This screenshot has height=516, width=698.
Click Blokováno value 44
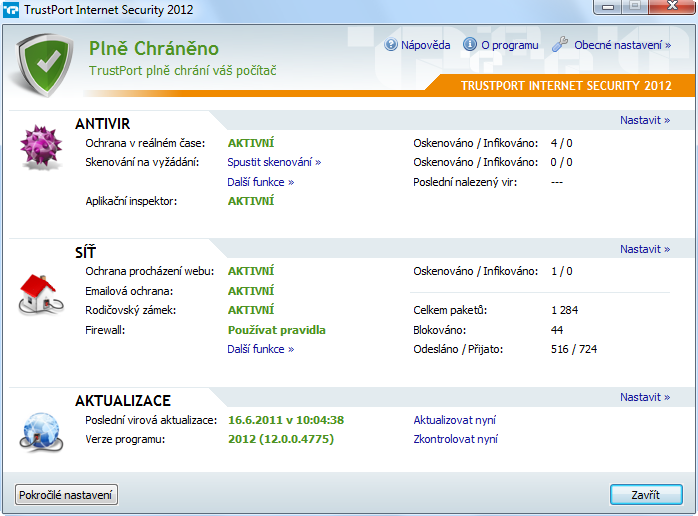pyautogui.click(x=557, y=330)
